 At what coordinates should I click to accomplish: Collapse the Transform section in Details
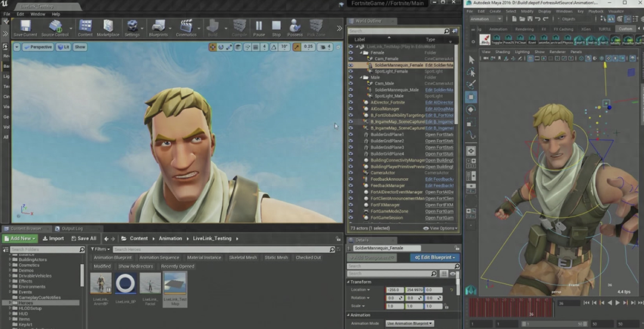point(348,282)
